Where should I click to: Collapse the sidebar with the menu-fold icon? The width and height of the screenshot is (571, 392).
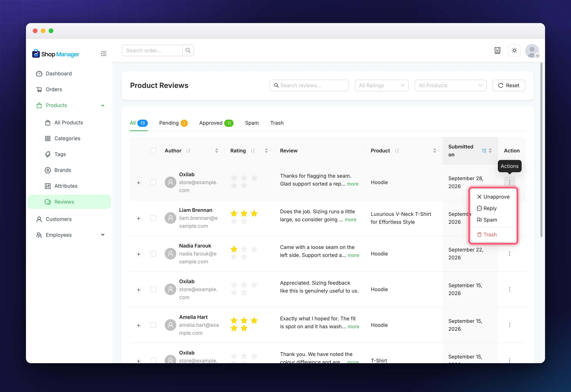coord(103,54)
